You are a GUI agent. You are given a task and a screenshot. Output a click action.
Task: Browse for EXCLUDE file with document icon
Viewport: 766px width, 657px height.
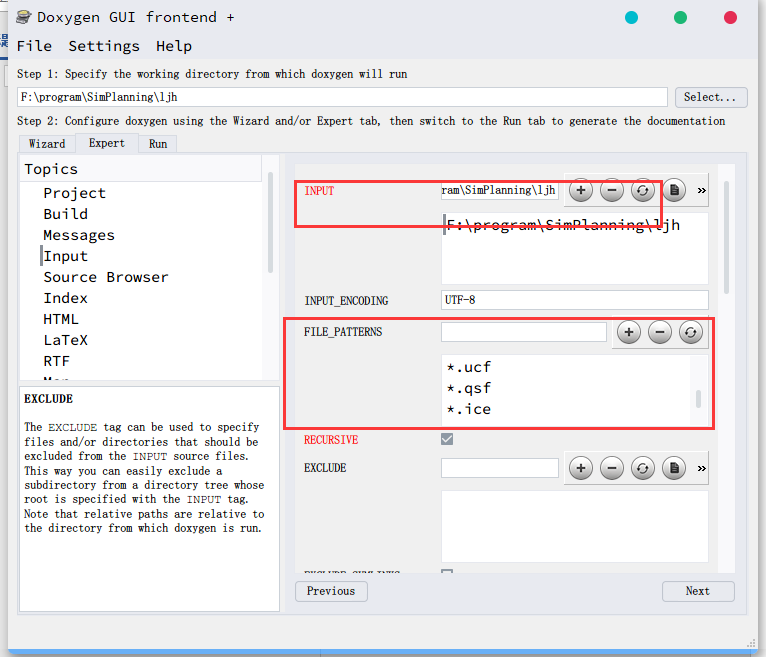coord(674,468)
